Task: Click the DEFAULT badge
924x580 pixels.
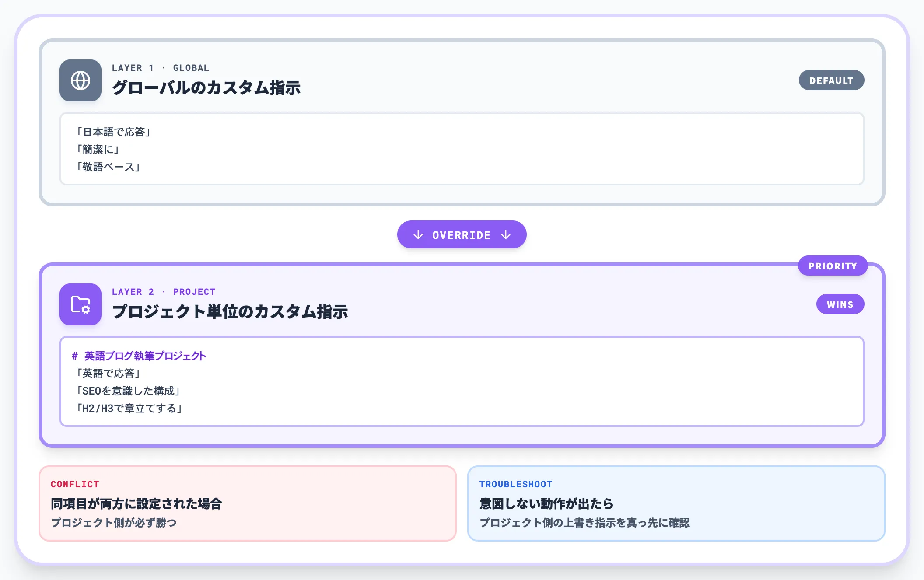Action: click(831, 80)
